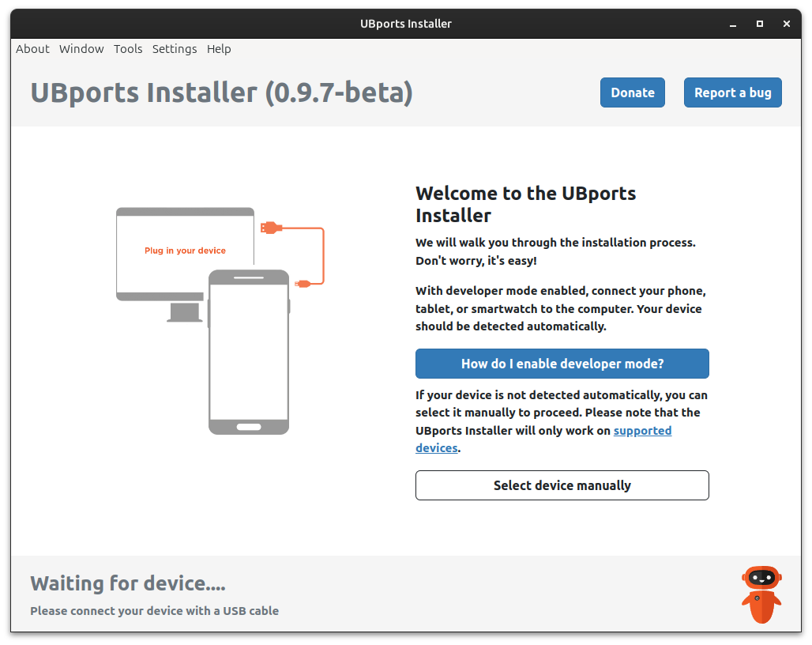
Task: Open the Tools menu
Action: tap(128, 49)
